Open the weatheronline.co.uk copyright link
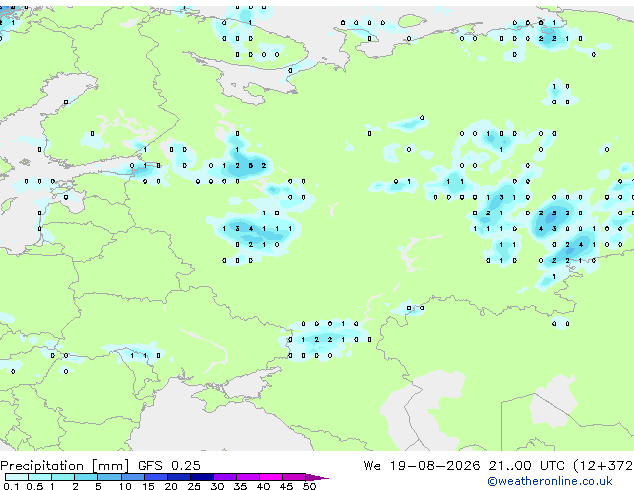This screenshot has width=634, height=490. pos(550,481)
